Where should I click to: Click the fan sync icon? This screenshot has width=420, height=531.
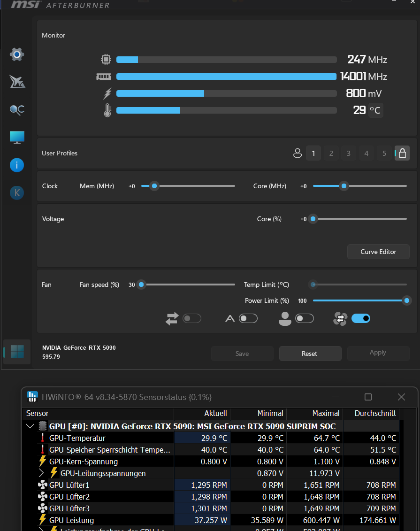(340, 319)
